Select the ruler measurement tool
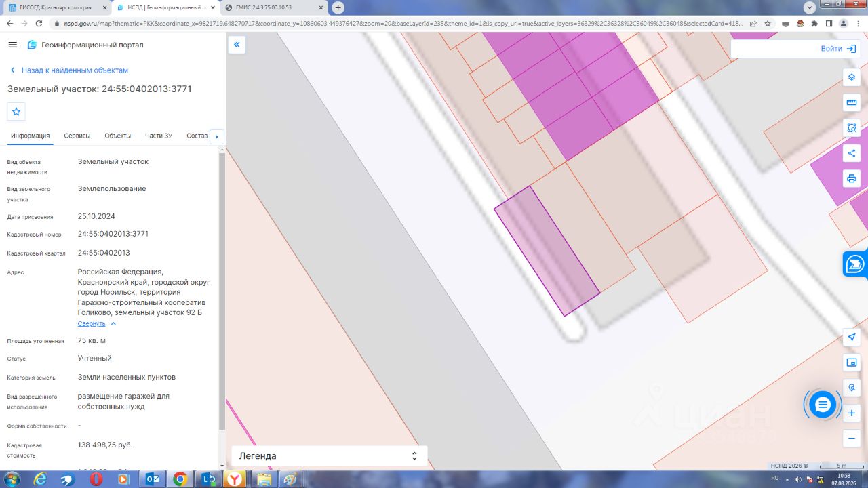 point(852,102)
